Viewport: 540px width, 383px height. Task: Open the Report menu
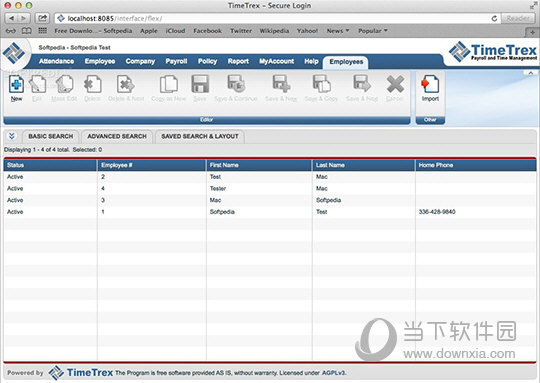pos(238,61)
